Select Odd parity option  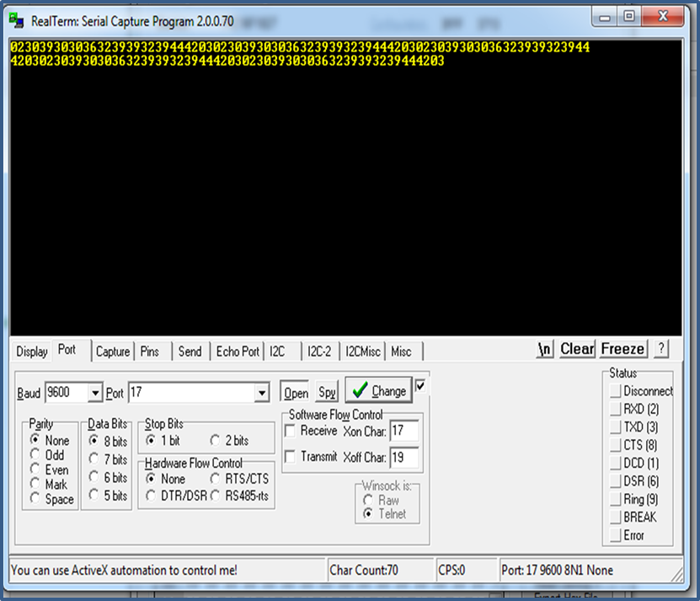(47, 455)
